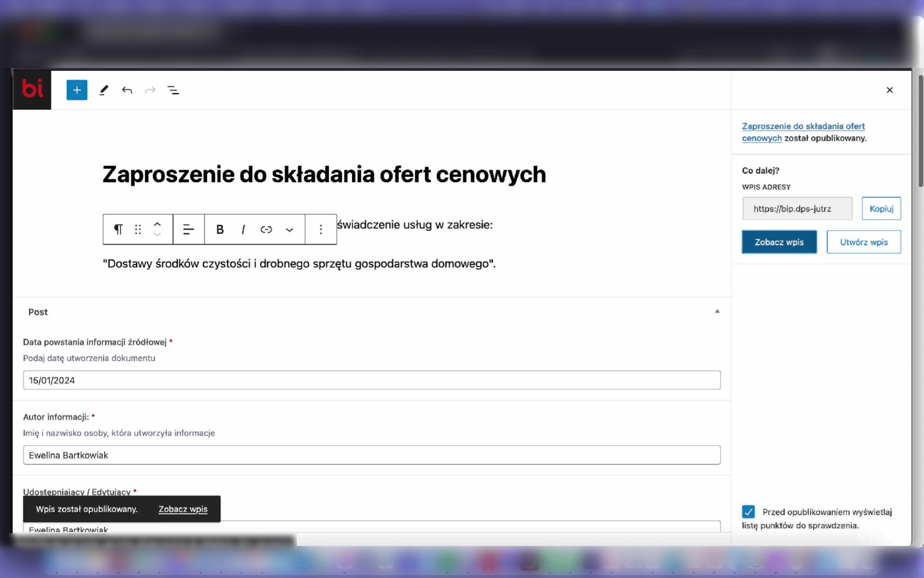Click the 'Data powstania informacji źródłowej' label
924x578 pixels.
click(95, 342)
